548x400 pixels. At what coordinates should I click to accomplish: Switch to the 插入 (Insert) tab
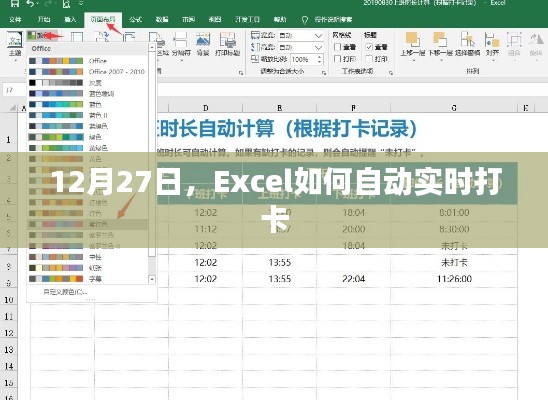70,19
